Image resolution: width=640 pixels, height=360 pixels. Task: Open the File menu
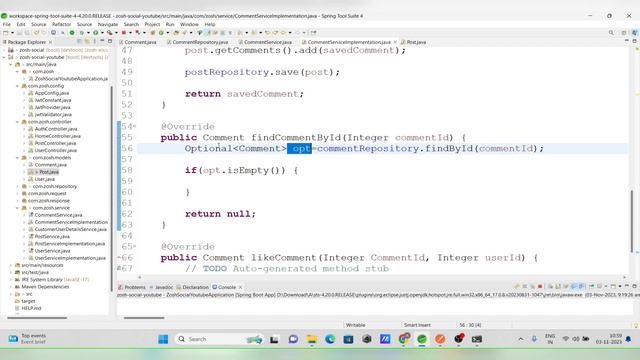tap(7, 24)
